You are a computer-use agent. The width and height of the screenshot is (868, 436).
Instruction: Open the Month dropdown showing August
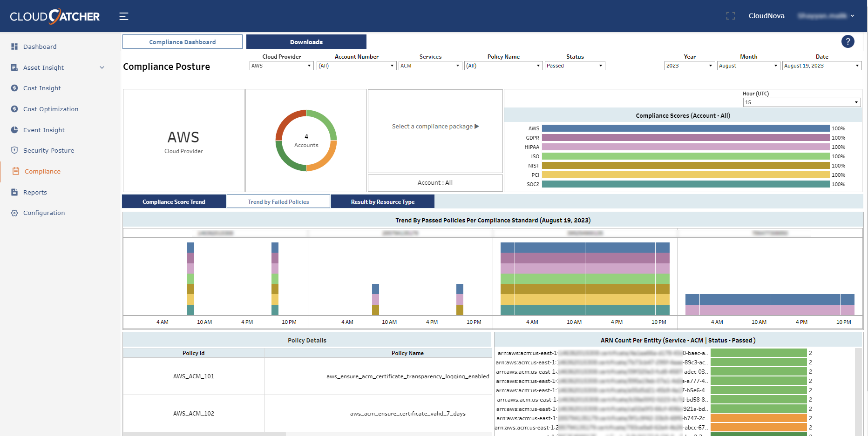point(748,66)
